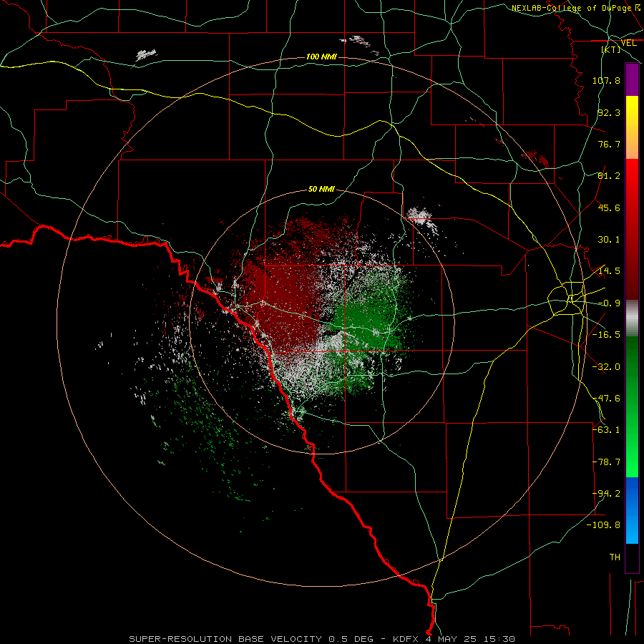Click the 30.1 legend value
The width and height of the screenshot is (644, 644).
tap(609, 240)
